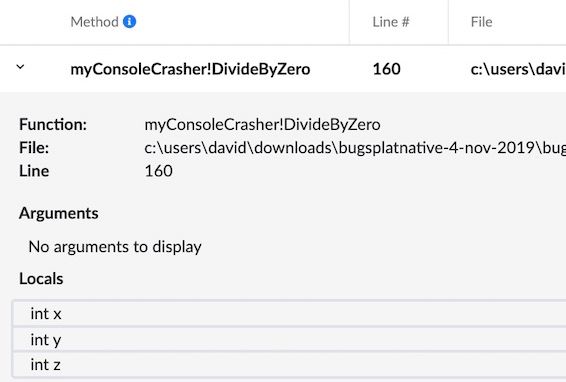
Task: Click the File column header
Action: 482,22
